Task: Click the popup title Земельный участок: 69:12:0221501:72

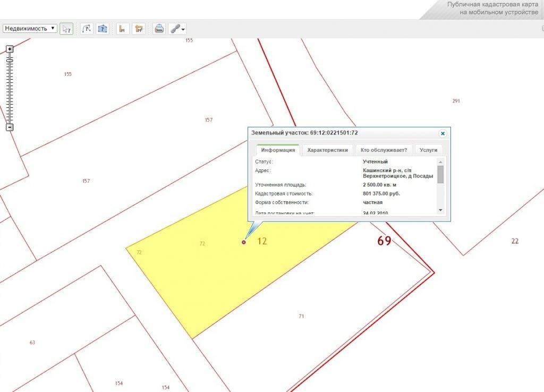Action: [304, 133]
